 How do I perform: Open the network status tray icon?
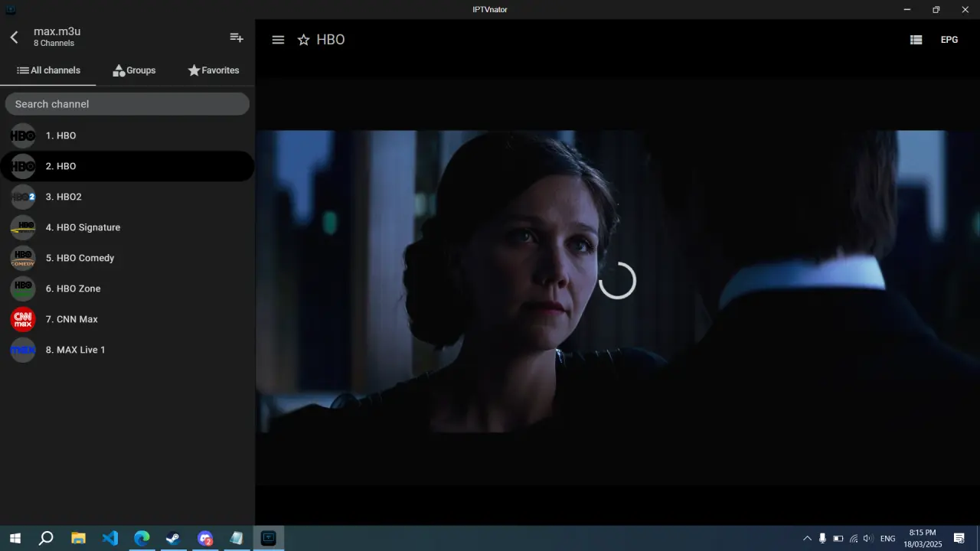point(853,539)
